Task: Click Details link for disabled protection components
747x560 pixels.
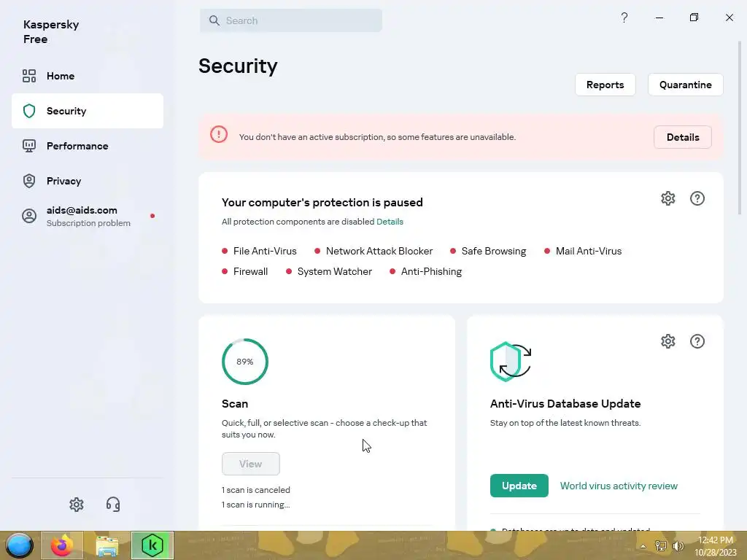Action: pos(390,222)
